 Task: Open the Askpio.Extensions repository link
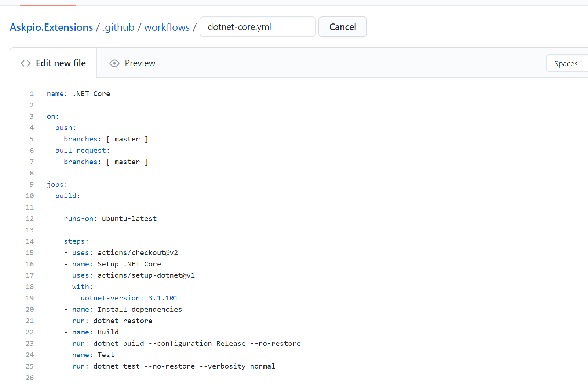[x=51, y=27]
